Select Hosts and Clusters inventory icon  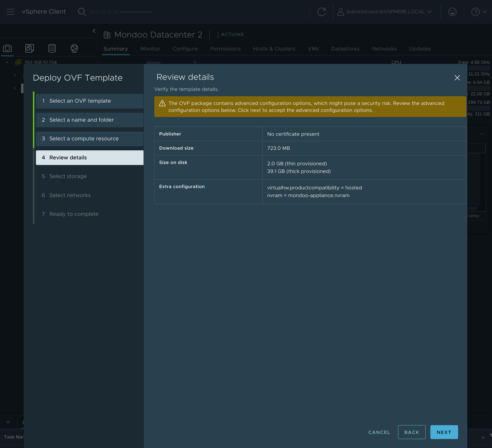click(x=7, y=48)
